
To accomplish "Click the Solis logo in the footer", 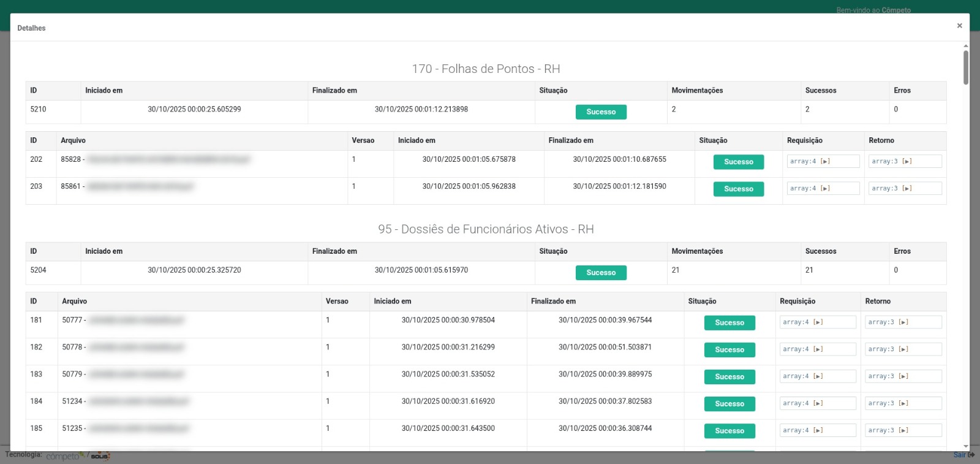I will [100, 456].
